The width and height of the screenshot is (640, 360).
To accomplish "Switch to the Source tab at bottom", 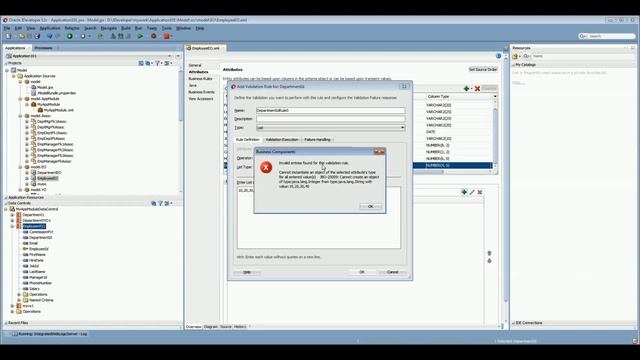I will click(225, 327).
